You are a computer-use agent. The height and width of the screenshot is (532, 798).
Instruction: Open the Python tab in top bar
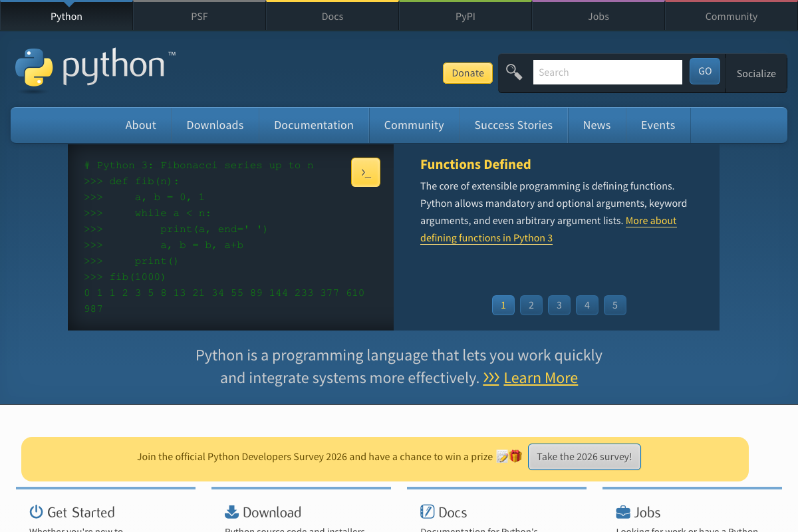click(x=66, y=16)
